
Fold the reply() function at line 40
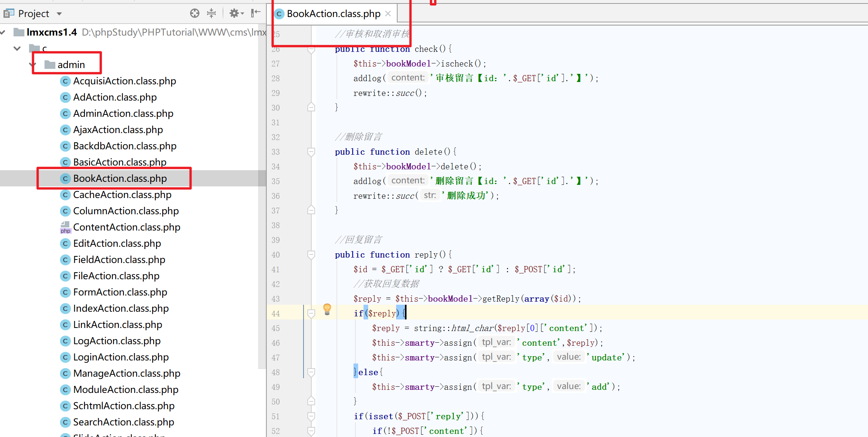pyautogui.click(x=311, y=255)
